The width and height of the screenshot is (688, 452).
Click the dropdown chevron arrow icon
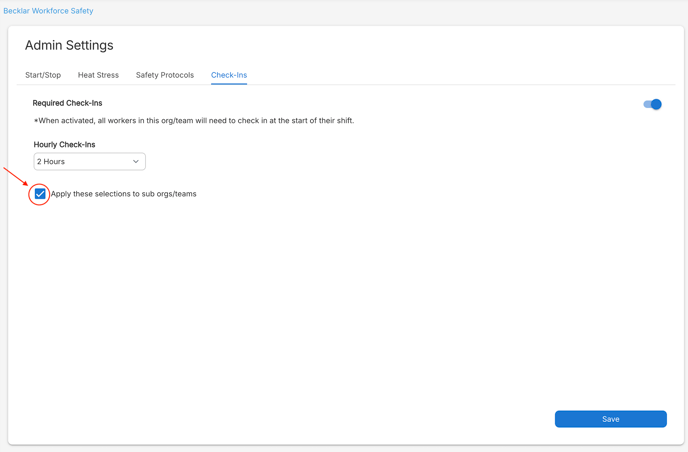click(x=136, y=161)
